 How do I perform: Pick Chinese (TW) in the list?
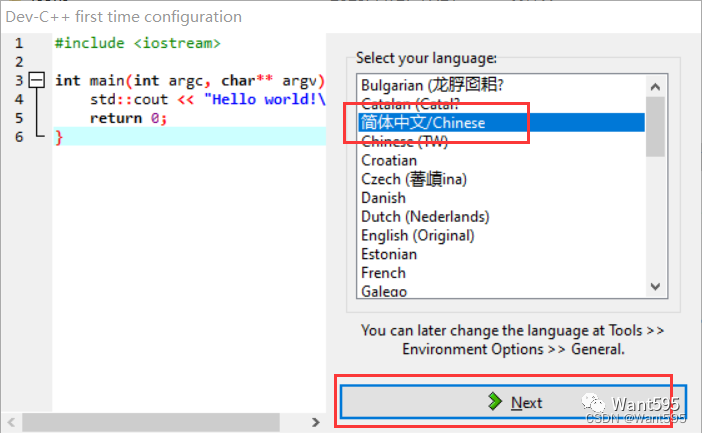click(x=501, y=141)
